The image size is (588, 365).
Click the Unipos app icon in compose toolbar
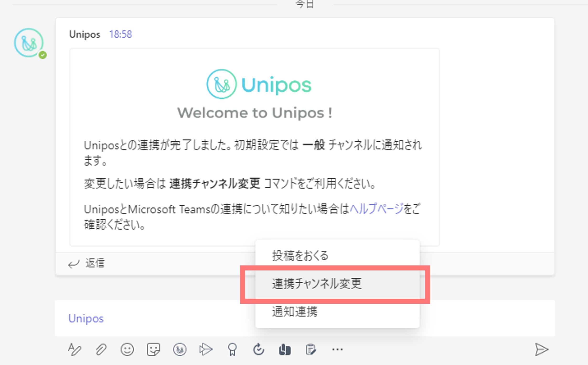[180, 349]
